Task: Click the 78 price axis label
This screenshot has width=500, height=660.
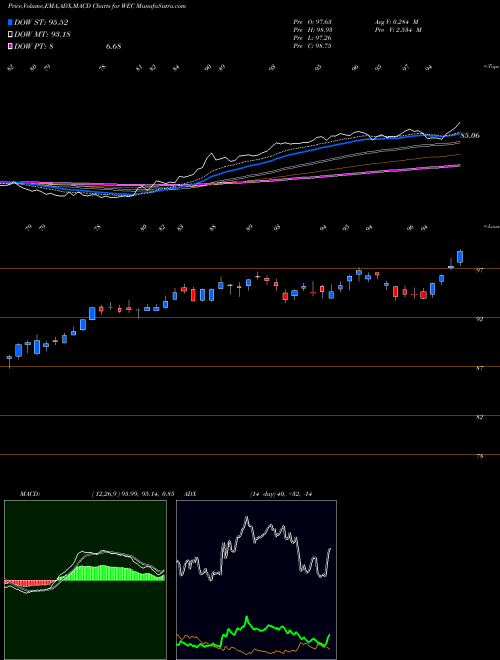Action: point(479,456)
